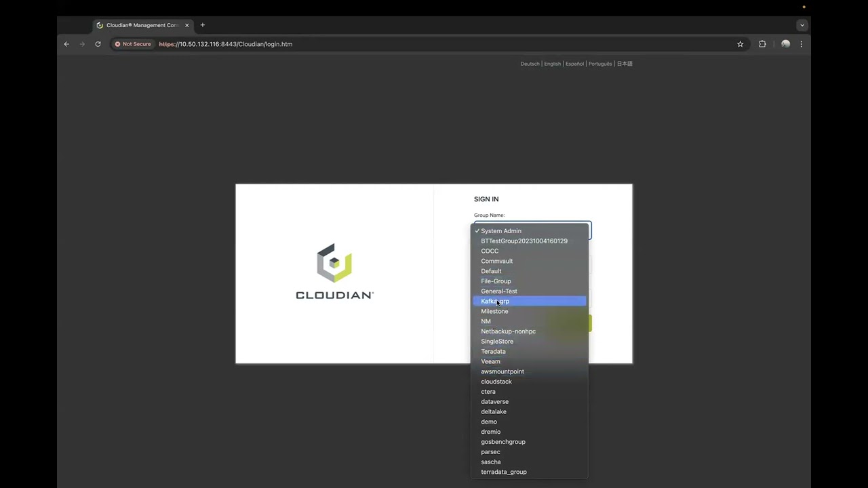Click the Cloudian logo image
The image size is (868, 488).
334,272
